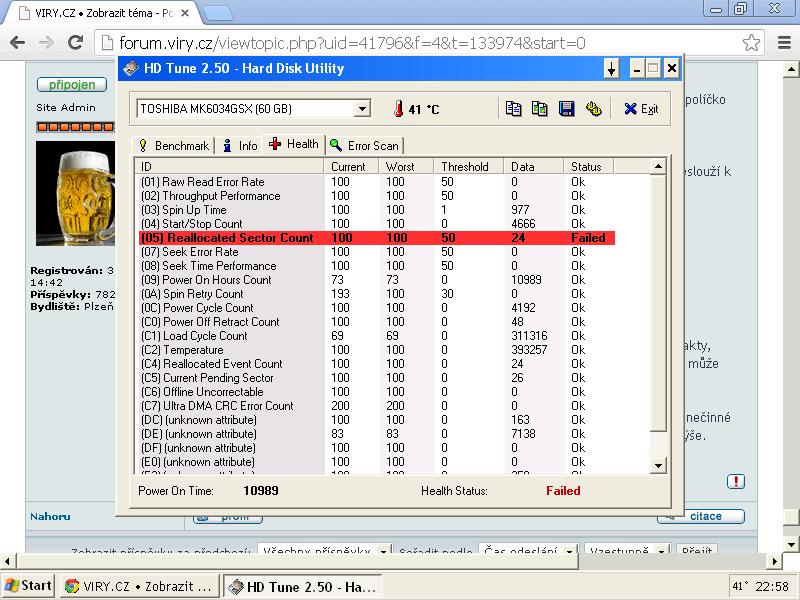Select the (C5) Current Pending Sector row

pyautogui.click(x=377, y=378)
